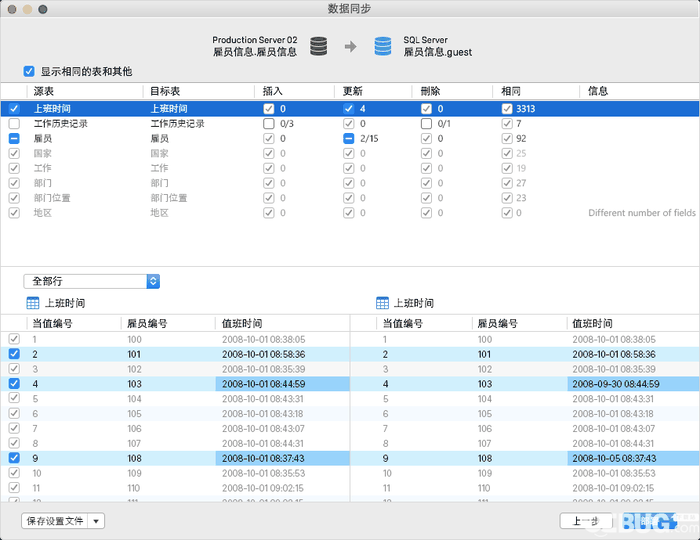
Task: Select the 部门 source table row
Action: pos(43,183)
